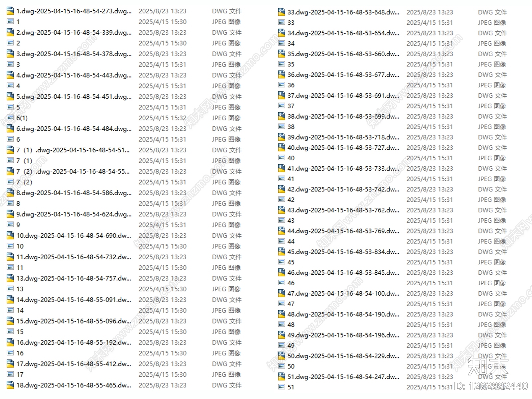532x399 pixels.
Task: Select the DWG icon for 16.dwg-2025-04-15-16-48-55-192
Action: 10,342
